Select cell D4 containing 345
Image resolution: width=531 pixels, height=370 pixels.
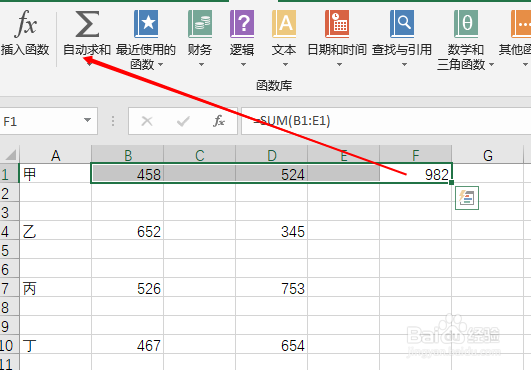(x=272, y=231)
